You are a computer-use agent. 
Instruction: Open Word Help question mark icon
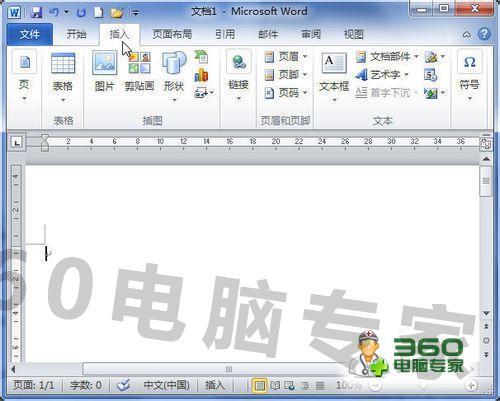[x=484, y=34]
